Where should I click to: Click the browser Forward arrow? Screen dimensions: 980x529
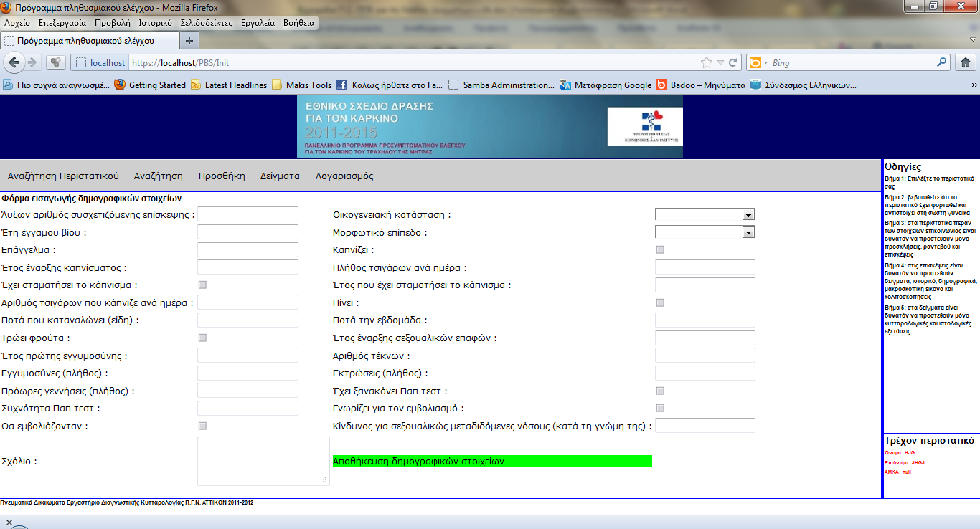tap(32, 62)
